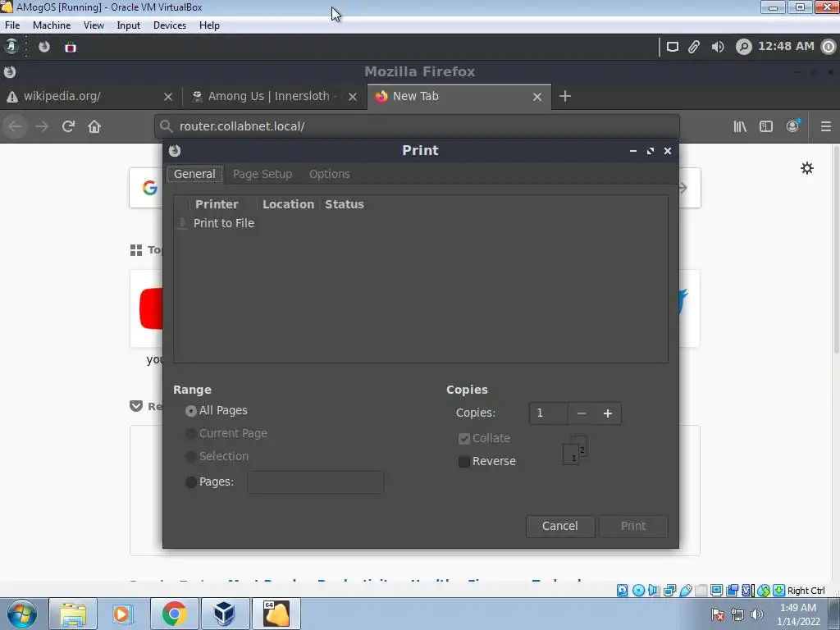Viewport: 840px width, 630px height.
Task: Toggle Collate checkbox
Action: [464, 439]
